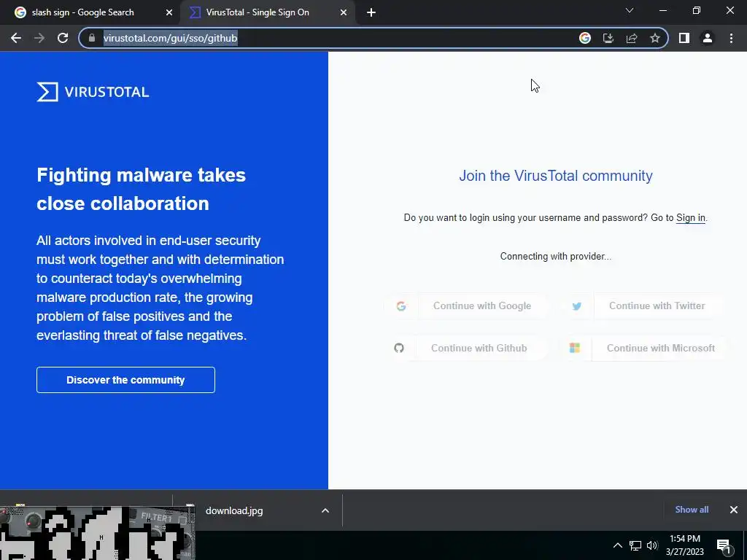
Task: Click the Microsoft logo icon
Action: 575,348
